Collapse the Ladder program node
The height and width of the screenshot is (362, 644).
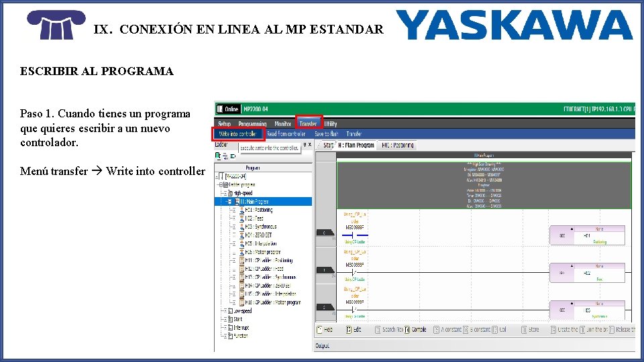(x=221, y=185)
